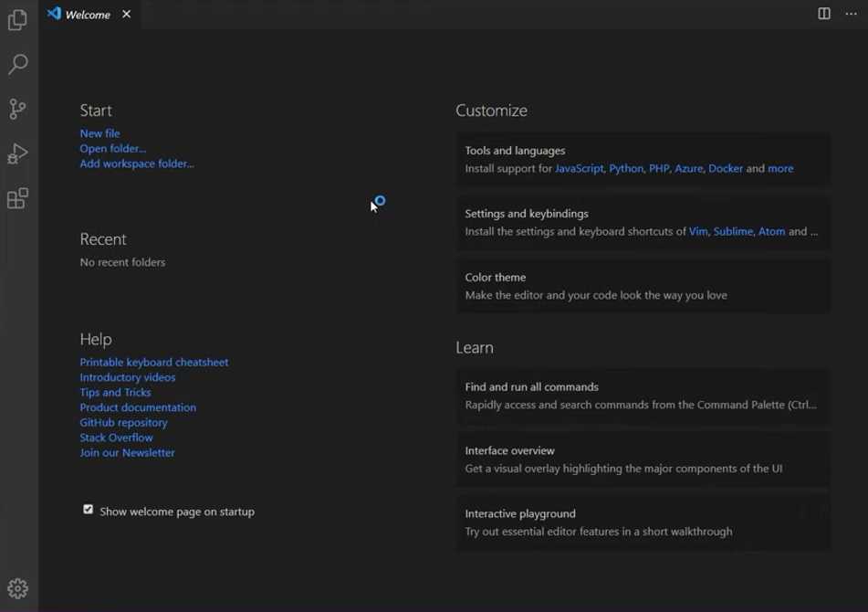This screenshot has height=612, width=868.
Task: Click the Open folder link
Action: coord(113,148)
